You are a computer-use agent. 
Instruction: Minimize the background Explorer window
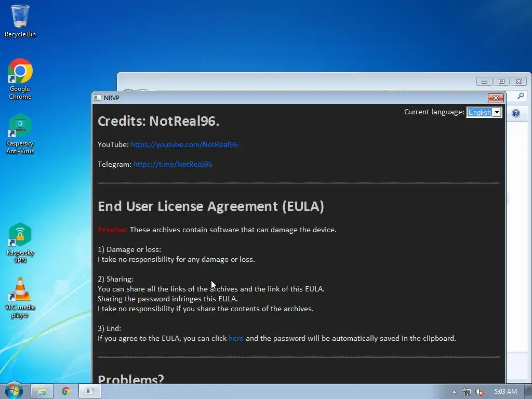(484, 82)
